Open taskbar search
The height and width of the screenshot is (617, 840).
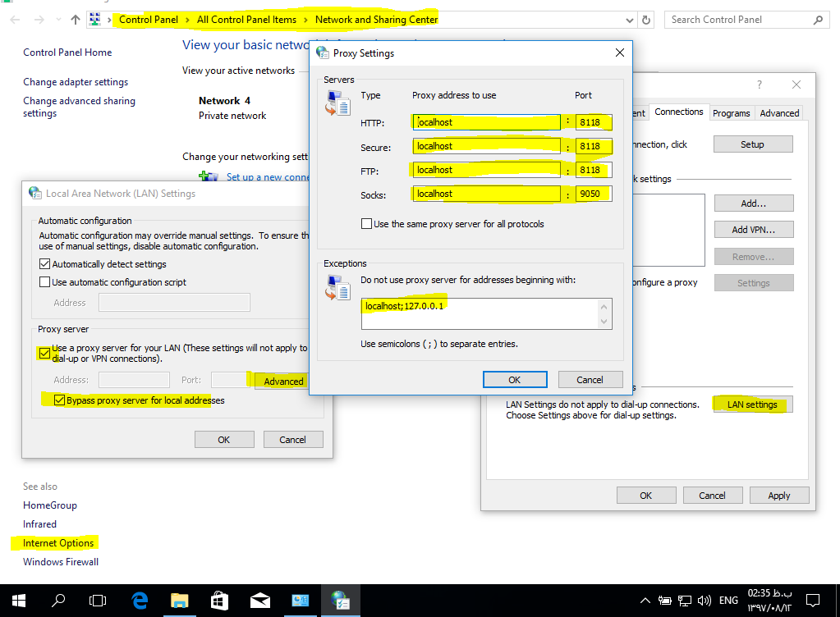coord(58,601)
